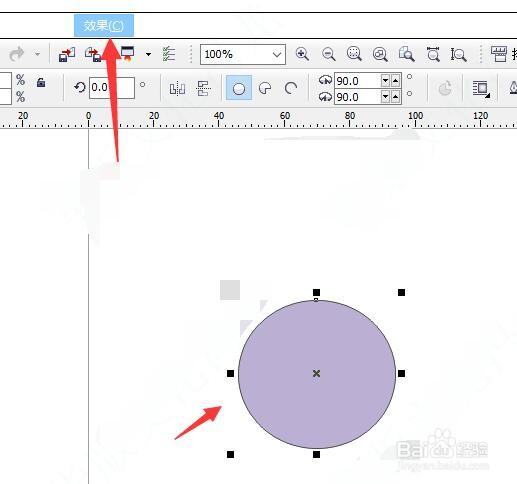This screenshot has width=517, height=484.
Task: Click the ending angle icon
Action: (325, 97)
